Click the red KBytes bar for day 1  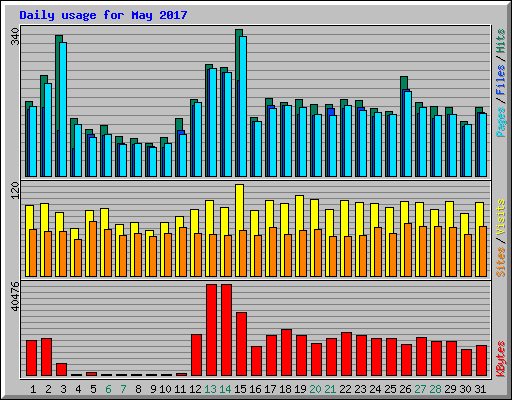pos(31,358)
